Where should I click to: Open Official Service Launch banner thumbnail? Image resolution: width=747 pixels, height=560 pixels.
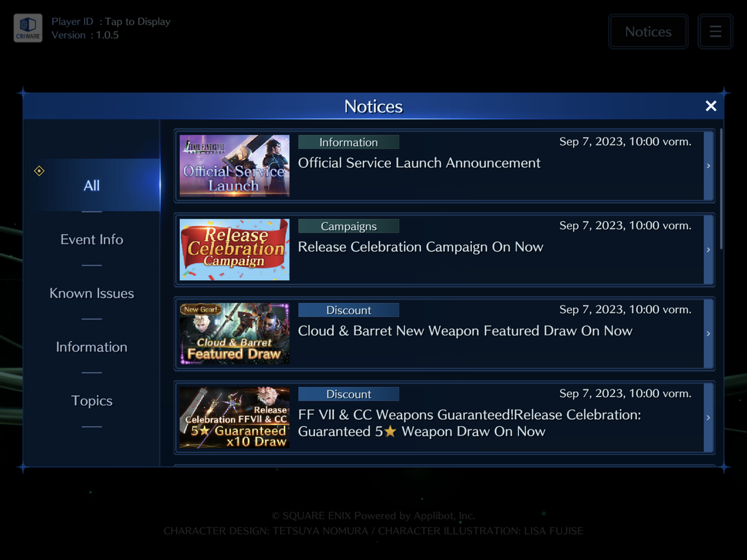(x=235, y=166)
